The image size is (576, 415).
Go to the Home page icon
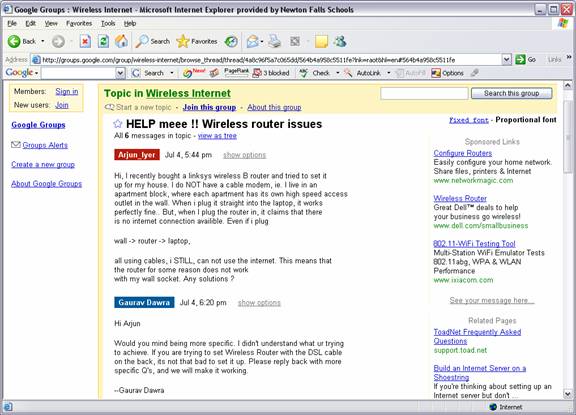click(x=122, y=42)
